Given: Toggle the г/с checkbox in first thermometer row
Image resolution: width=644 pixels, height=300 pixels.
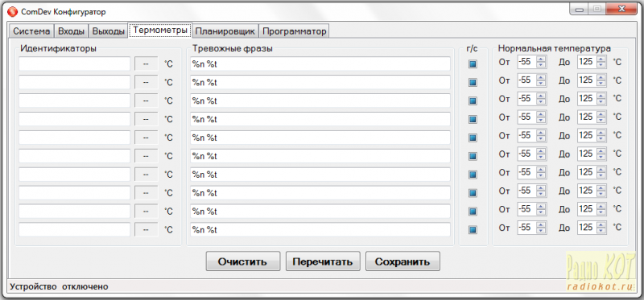Looking at the screenshot, I should click(473, 64).
